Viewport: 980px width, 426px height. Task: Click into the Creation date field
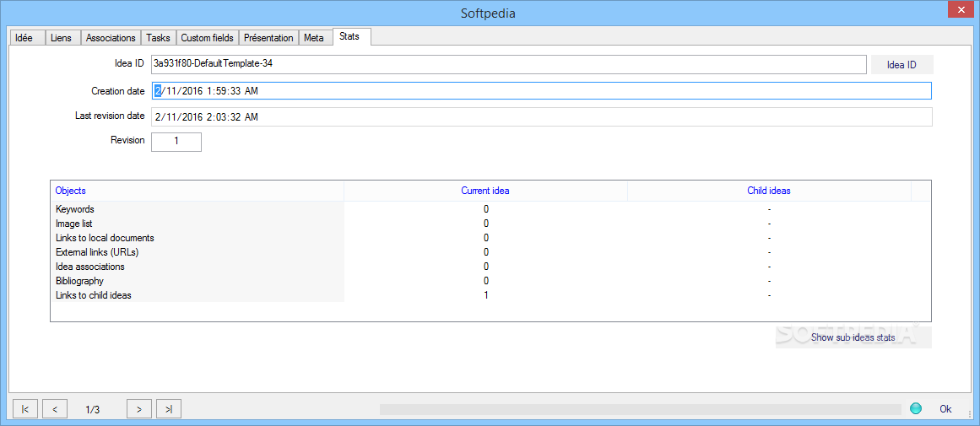[541, 90]
